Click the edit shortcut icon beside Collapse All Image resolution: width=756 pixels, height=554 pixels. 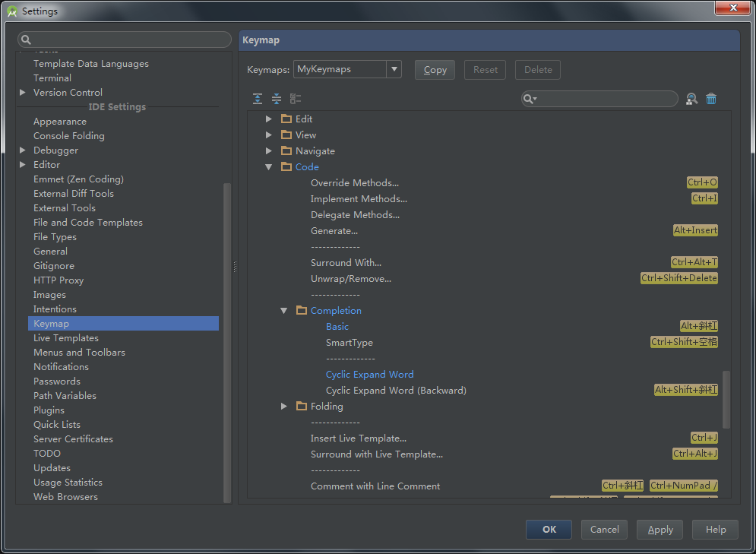tap(296, 99)
